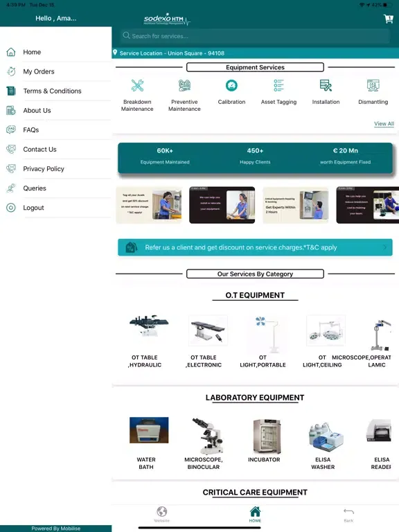Select ELISA Washer thumbnail
Viewport: 399px width, 532px height.
(x=326, y=435)
